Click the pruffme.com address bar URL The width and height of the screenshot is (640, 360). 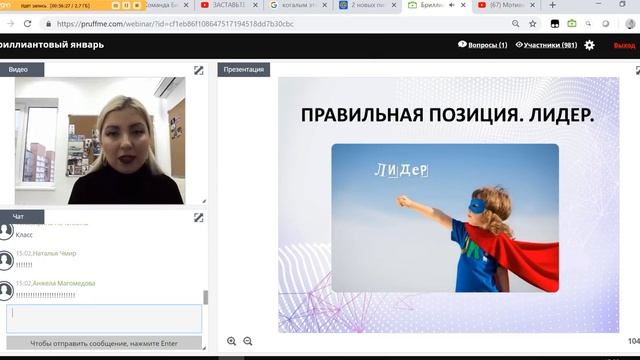point(175,24)
